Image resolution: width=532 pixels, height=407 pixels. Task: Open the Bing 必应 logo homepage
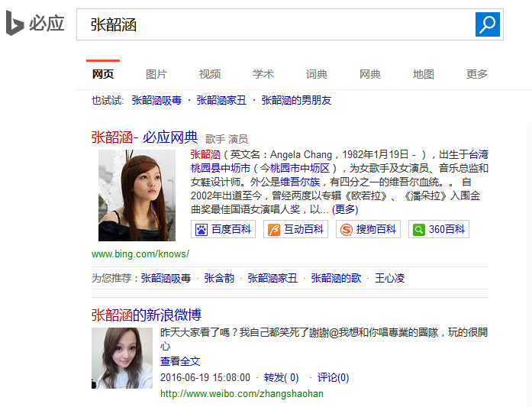coord(35,23)
